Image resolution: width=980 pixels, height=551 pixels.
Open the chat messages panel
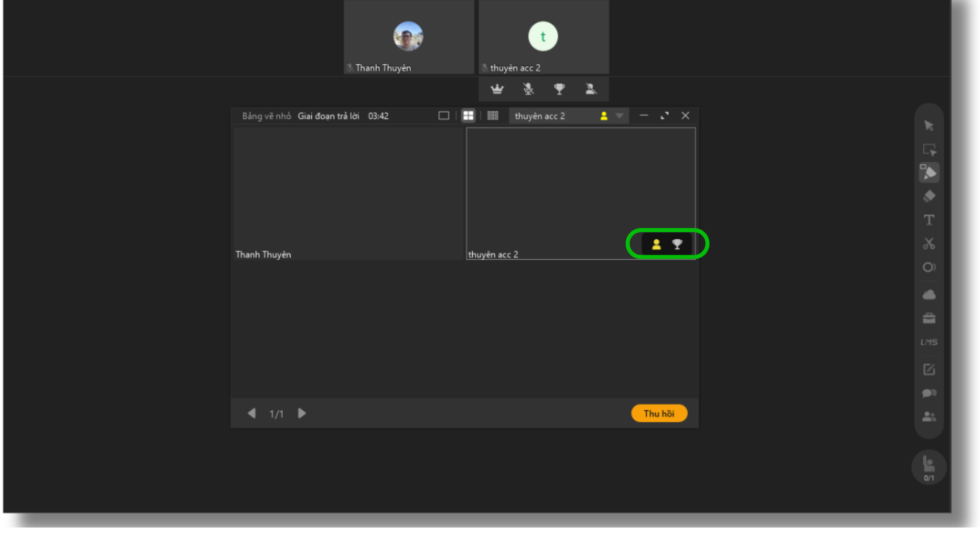pyautogui.click(x=929, y=393)
